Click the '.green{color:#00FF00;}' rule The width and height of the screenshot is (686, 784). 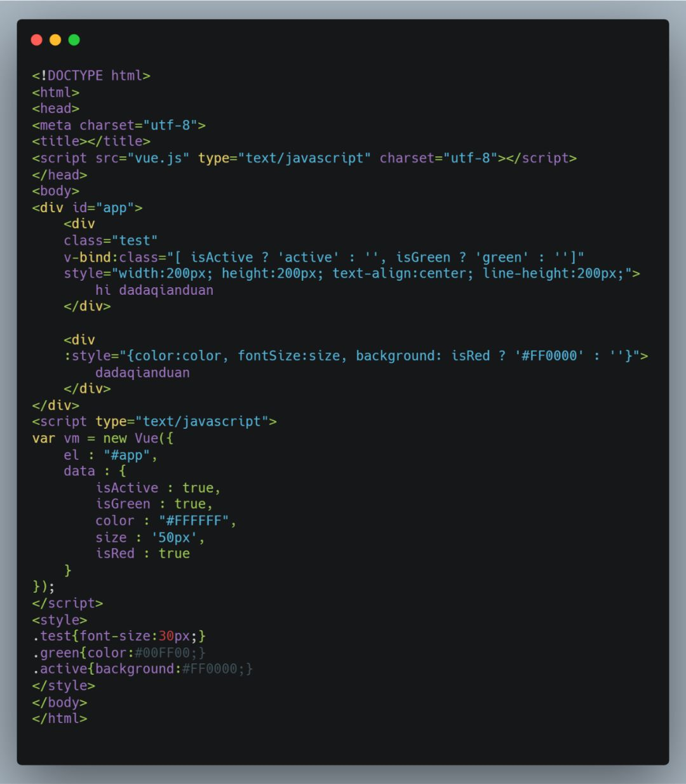[x=119, y=652]
